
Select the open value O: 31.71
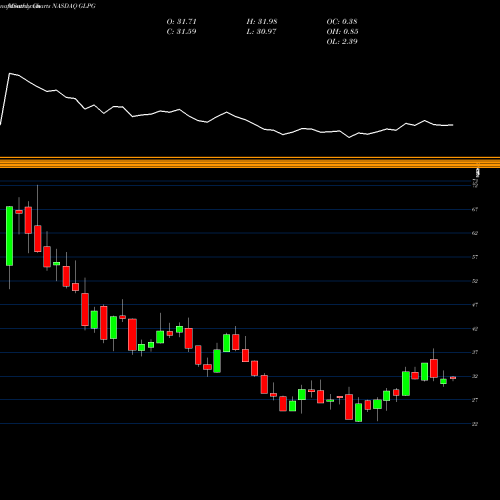click(x=181, y=22)
